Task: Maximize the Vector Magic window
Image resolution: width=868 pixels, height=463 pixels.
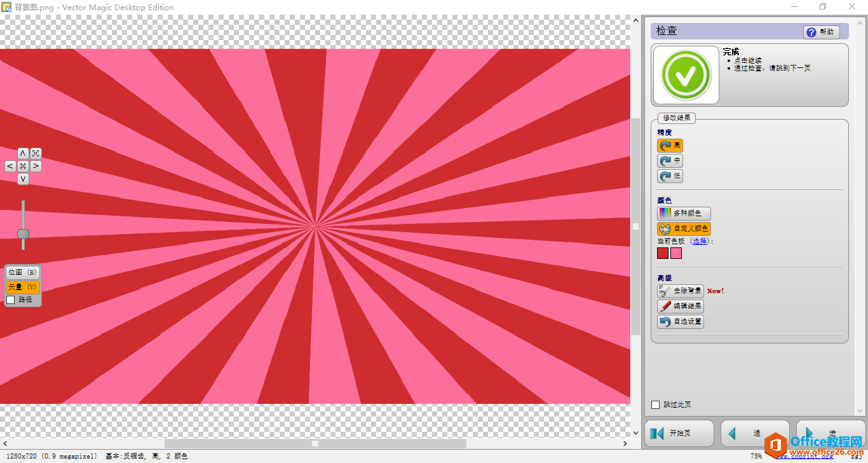Action: 823,7
